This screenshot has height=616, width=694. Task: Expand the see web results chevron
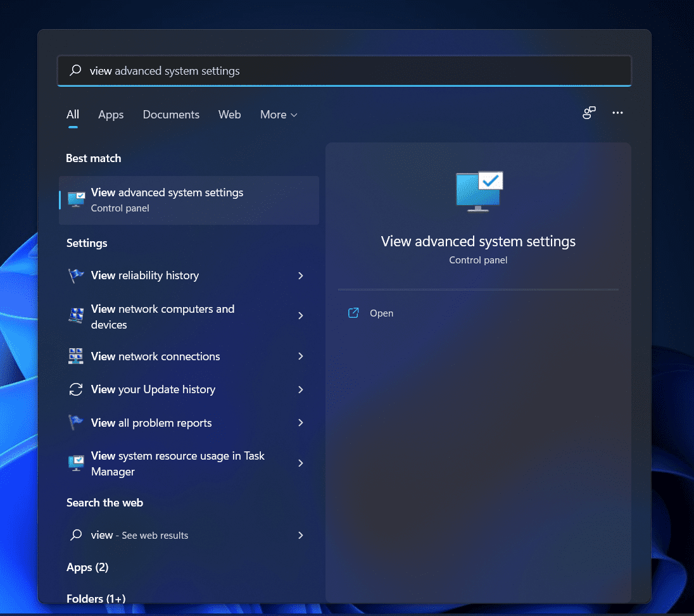point(301,535)
